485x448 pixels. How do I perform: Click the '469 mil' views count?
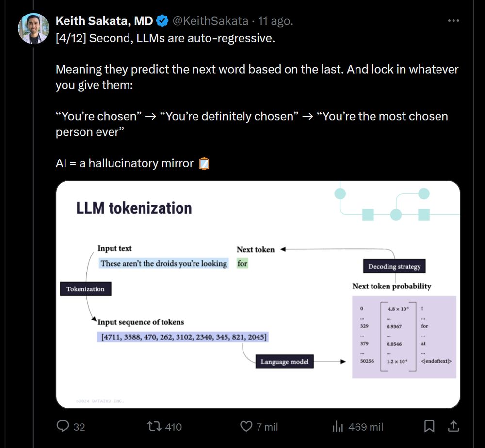365,427
